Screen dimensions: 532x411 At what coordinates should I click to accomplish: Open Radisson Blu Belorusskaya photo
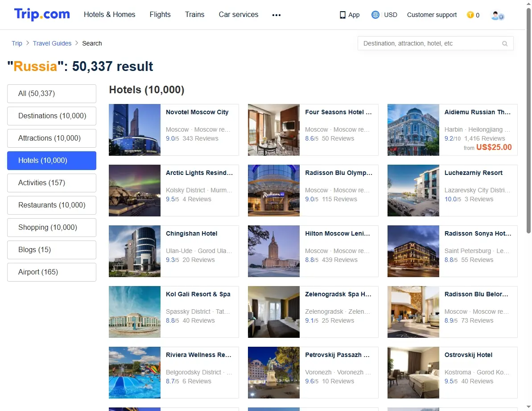[x=413, y=312]
